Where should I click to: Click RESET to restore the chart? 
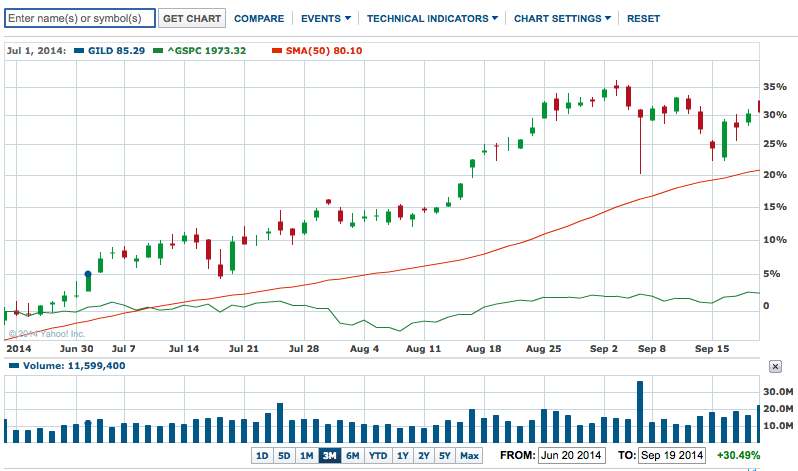[643, 18]
